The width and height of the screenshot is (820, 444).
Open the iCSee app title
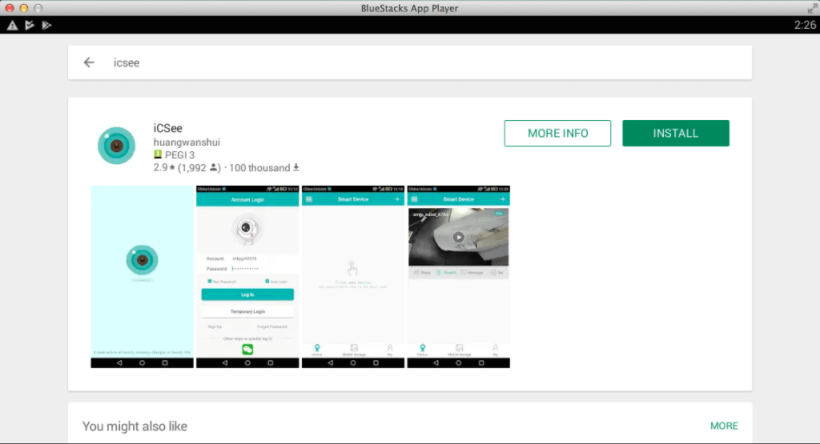[x=168, y=128]
